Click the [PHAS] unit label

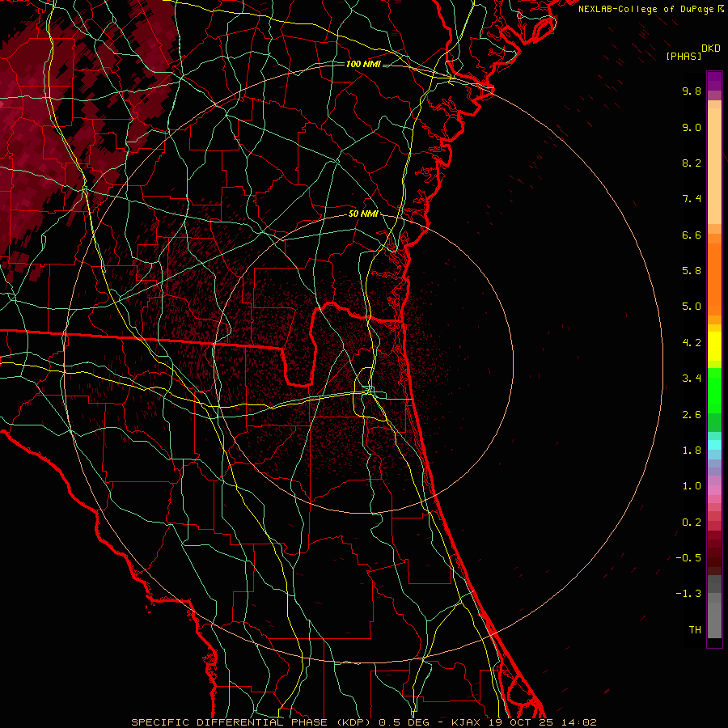[x=684, y=57]
